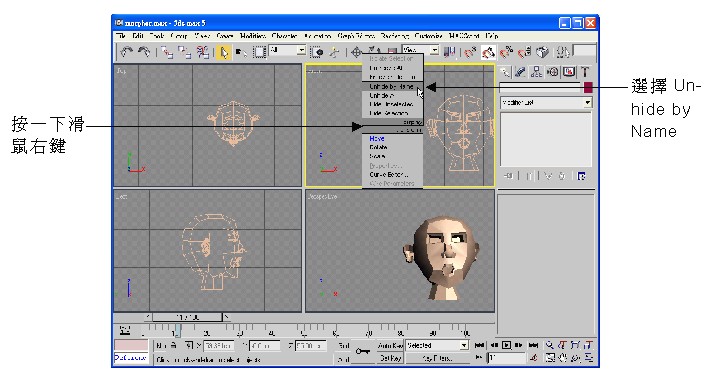The image size is (719, 385).
Task: Expand the Modifier List dropdown
Action: [x=546, y=103]
